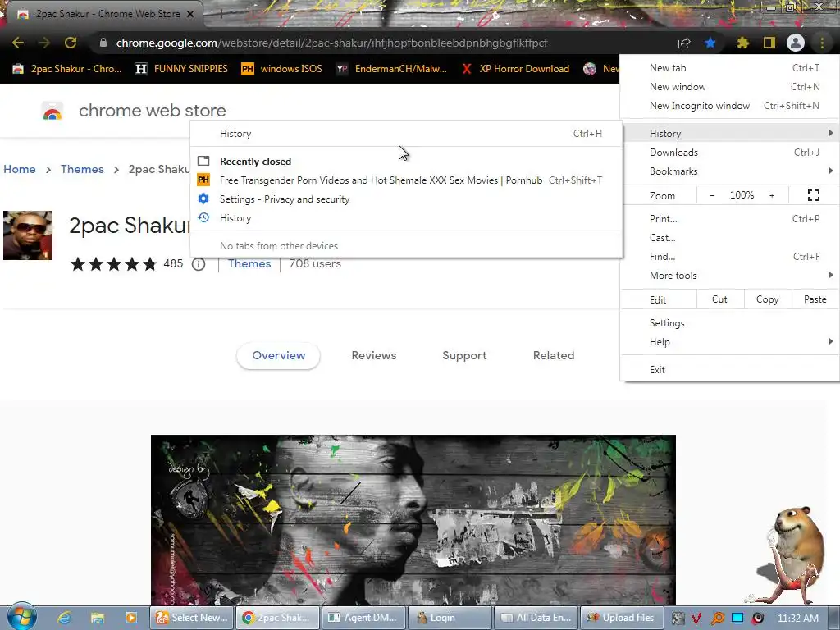Click the red V system tray icon

tap(696, 619)
